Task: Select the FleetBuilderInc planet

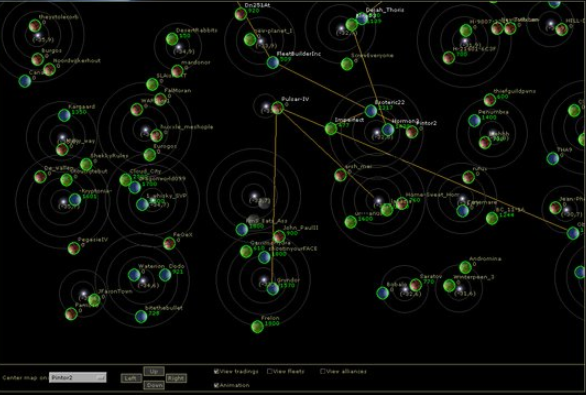Action: (x=273, y=62)
